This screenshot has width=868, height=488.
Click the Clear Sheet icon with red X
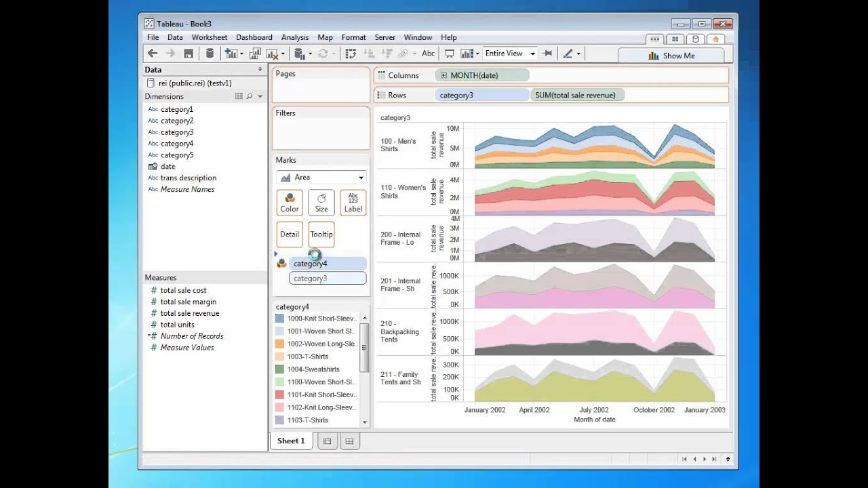[273, 54]
